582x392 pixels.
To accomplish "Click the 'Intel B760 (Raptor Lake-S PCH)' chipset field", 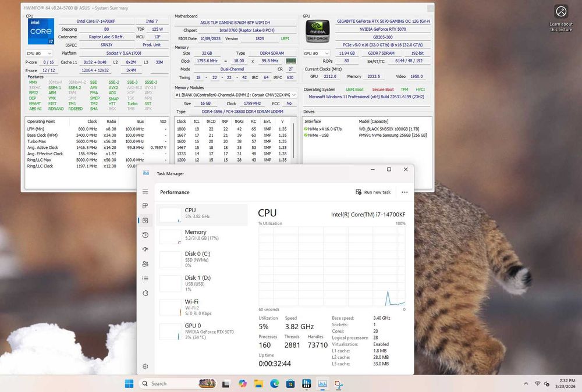I will (247, 30).
